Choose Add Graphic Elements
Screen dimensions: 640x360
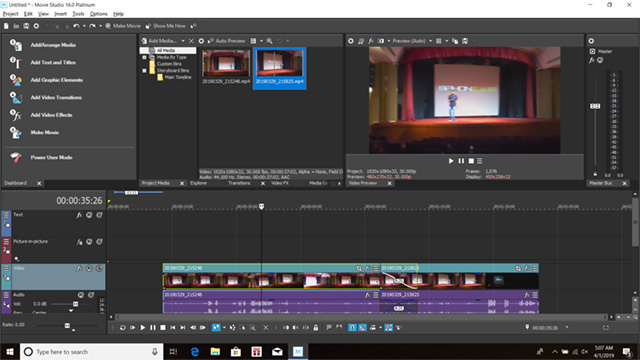click(x=56, y=80)
